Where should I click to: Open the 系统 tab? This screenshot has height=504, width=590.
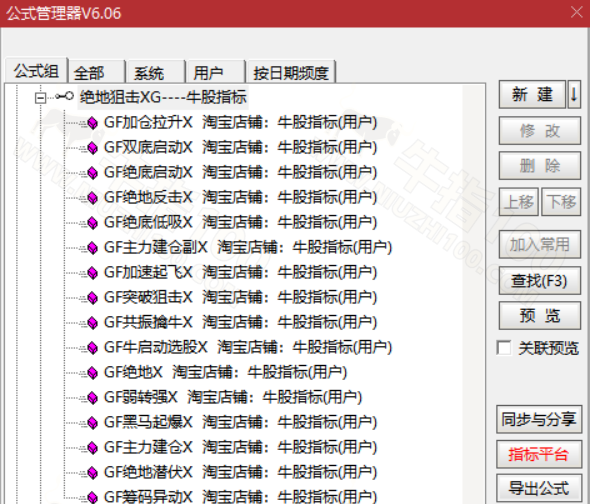coord(156,73)
